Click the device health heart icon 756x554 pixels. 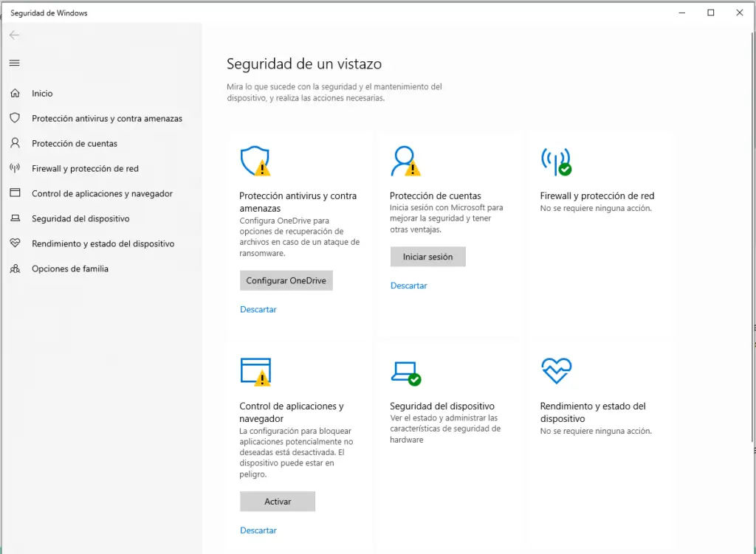[x=556, y=371]
